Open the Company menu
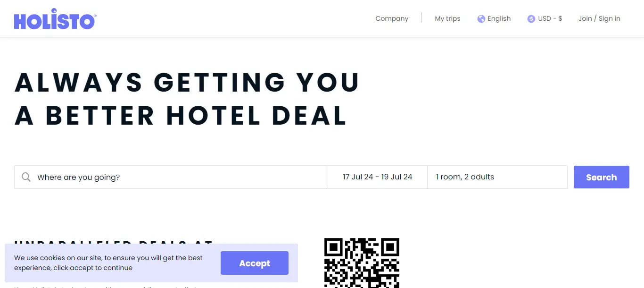 point(392,18)
